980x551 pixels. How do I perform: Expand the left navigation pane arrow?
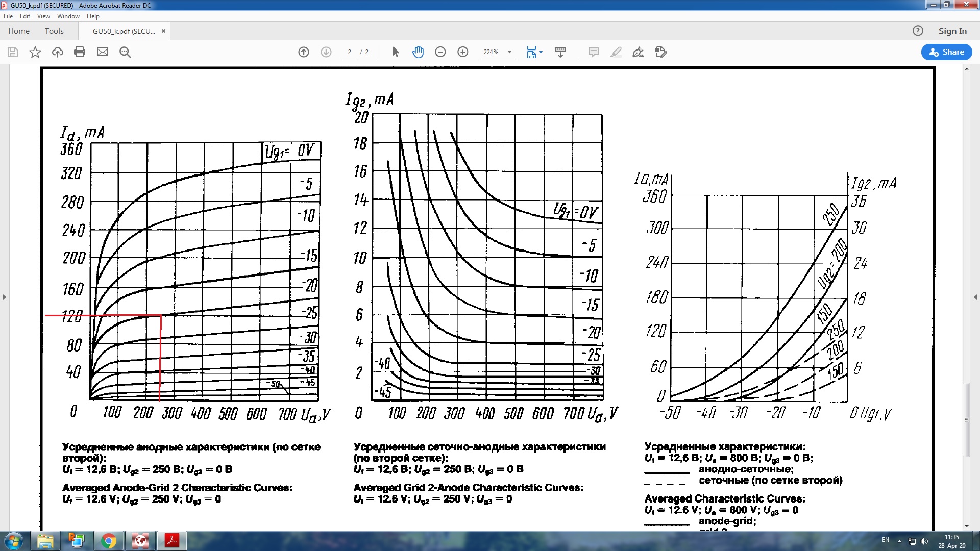pyautogui.click(x=5, y=297)
